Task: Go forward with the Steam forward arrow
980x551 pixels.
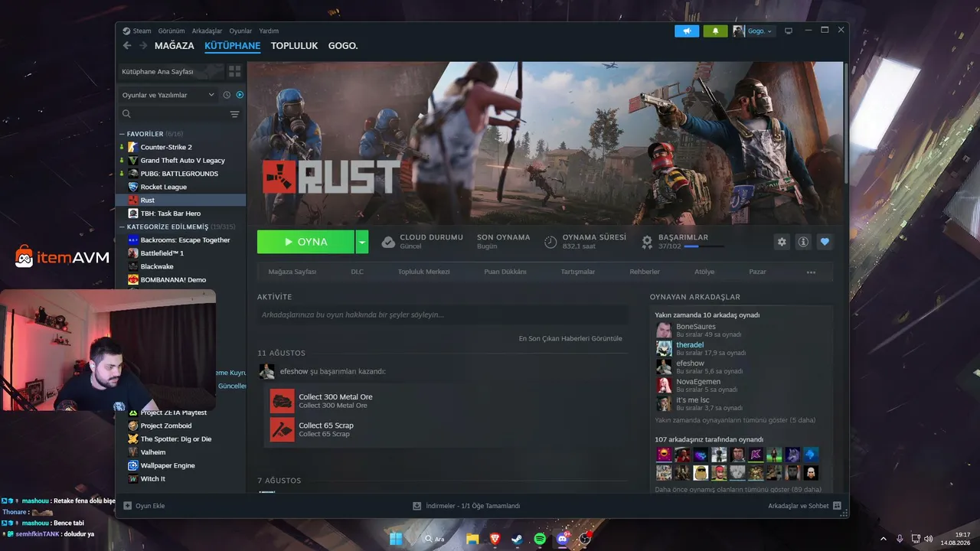Action: click(x=143, y=46)
